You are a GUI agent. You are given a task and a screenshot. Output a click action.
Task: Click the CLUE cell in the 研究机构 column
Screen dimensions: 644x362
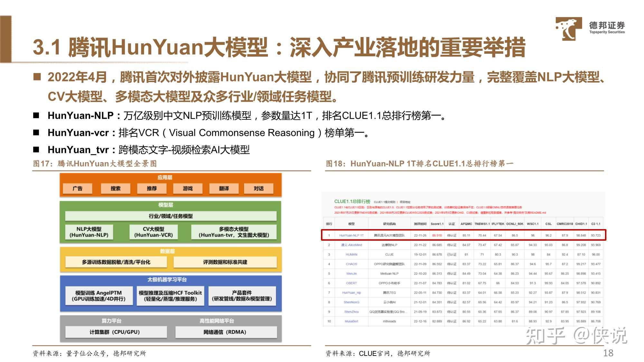tap(389, 255)
